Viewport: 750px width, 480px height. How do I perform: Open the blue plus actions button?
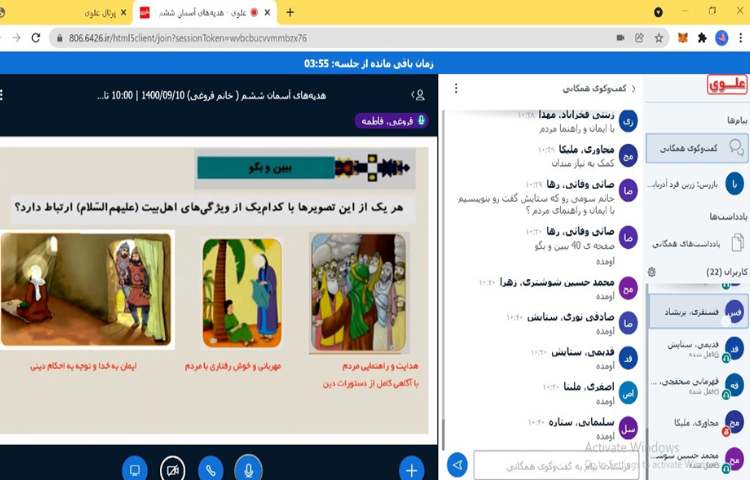tap(411, 470)
